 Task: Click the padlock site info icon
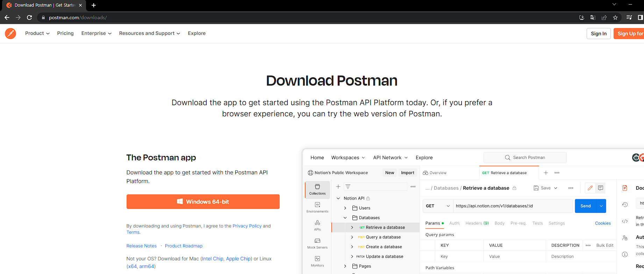[43, 17]
